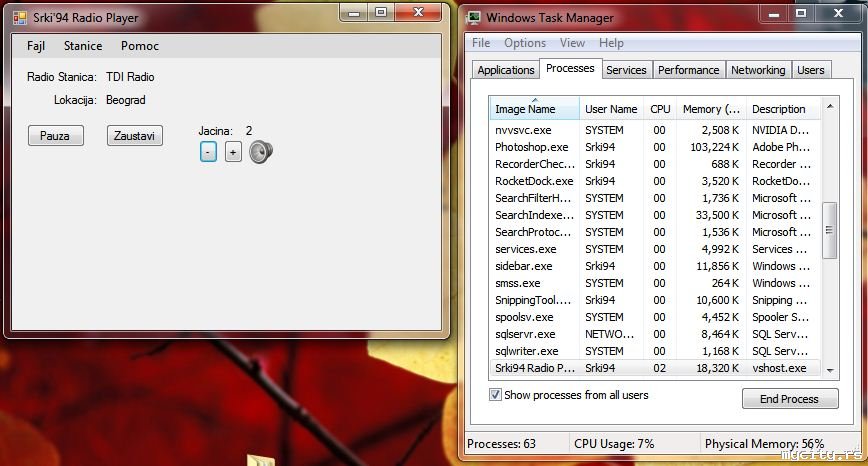
Task: Switch to the Networking tab
Action: point(758,70)
